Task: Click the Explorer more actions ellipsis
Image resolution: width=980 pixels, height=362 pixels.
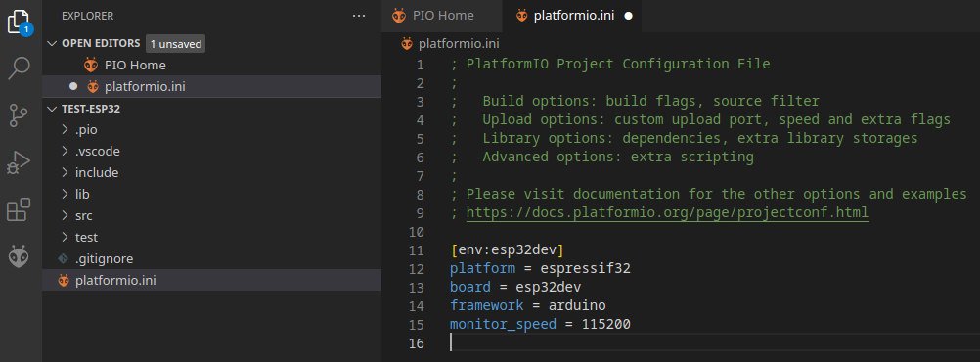Action: 359,16
